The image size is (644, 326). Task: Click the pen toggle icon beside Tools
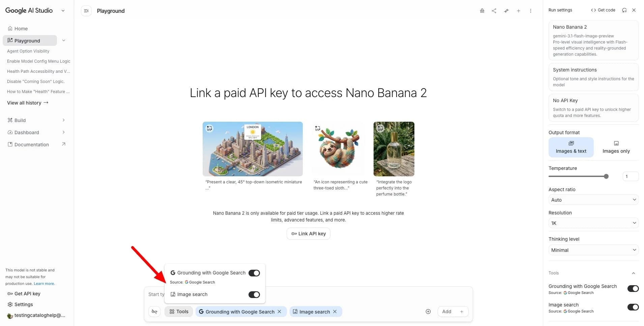(x=154, y=311)
